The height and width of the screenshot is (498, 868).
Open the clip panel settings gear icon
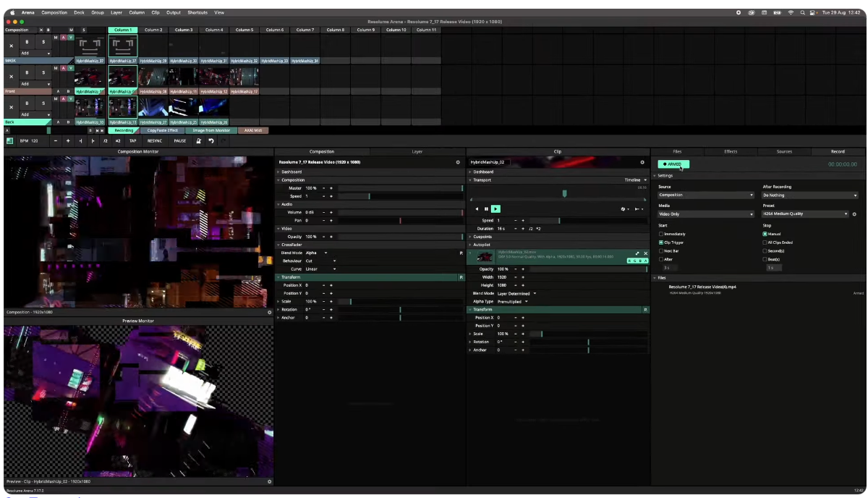[x=642, y=162]
